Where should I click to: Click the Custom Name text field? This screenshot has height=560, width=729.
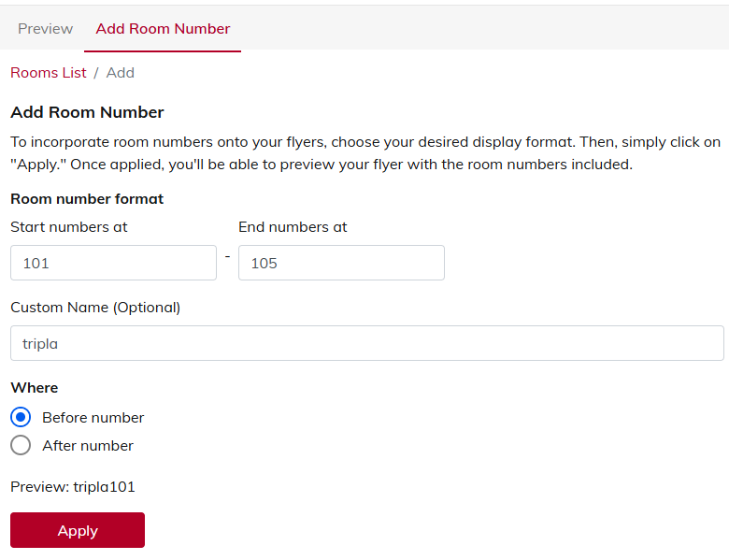click(x=366, y=343)
